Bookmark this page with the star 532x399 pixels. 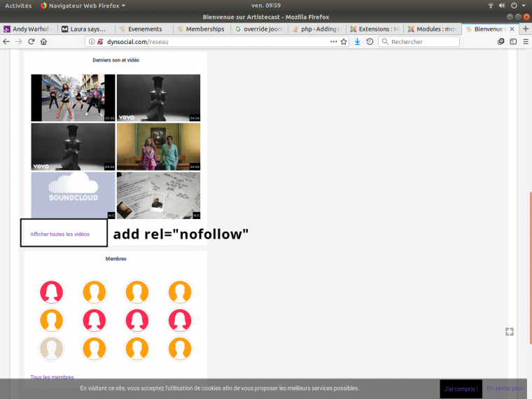344,42
